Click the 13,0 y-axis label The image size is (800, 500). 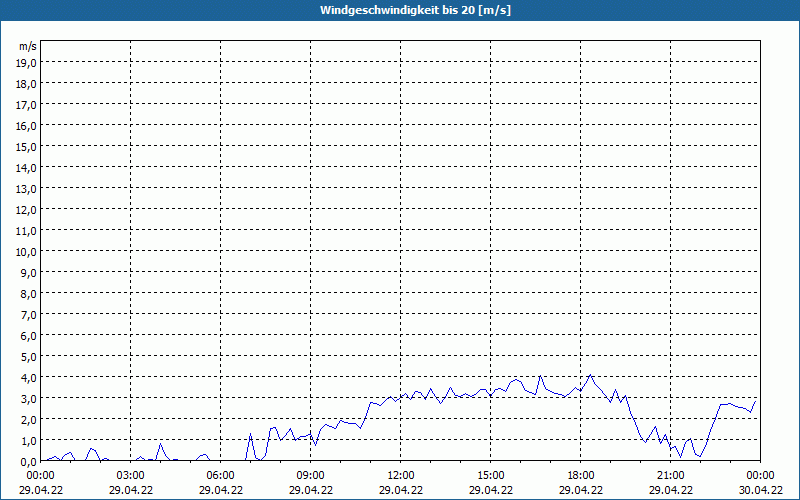28,189
